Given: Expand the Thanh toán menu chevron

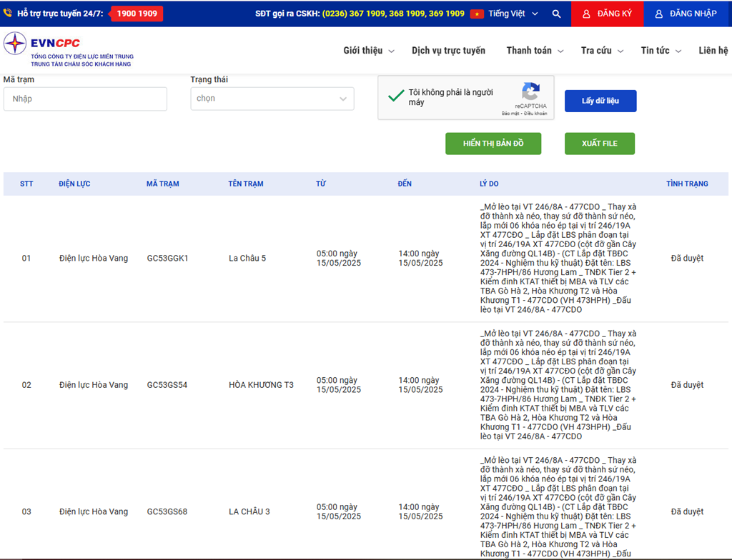Looking at the screenshot, I should point(560,51).
